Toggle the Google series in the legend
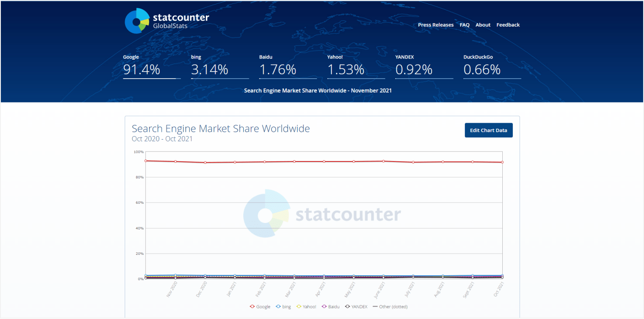This screenshot has height=319, width=644. tap(260, 307)
